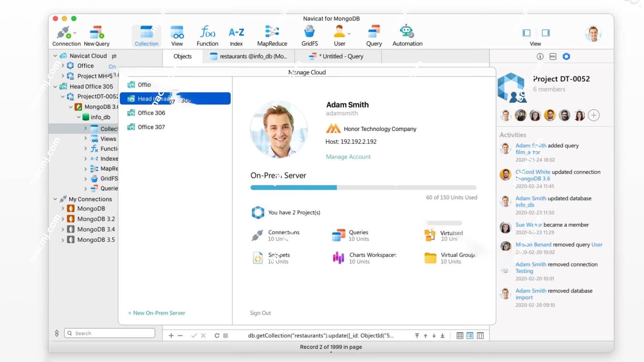Select MongoDB 3.4 in My Connections

tap(96, 229)
